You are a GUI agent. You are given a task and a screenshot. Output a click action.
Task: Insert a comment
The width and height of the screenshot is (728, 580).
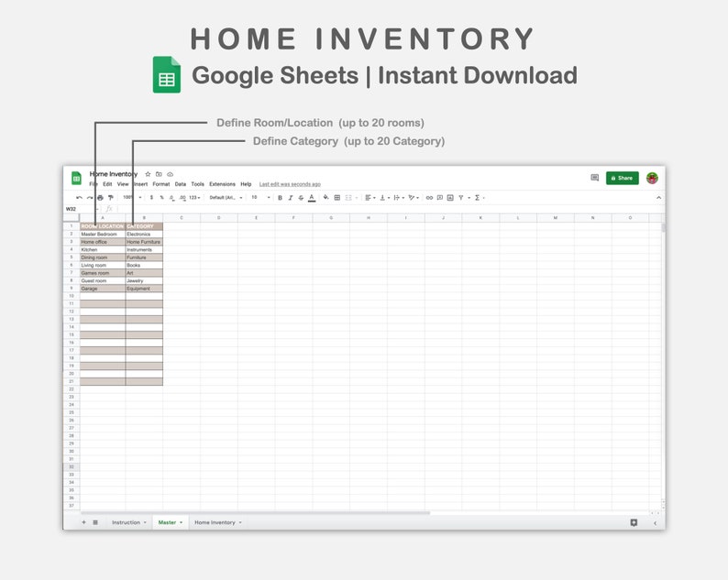point(440,198)
